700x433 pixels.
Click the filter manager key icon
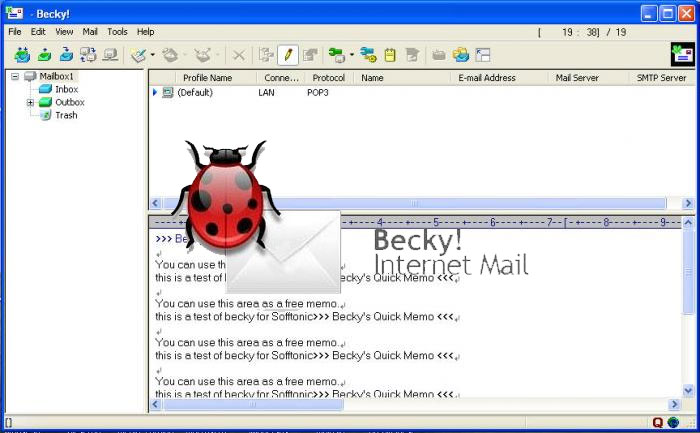coord(368,55)
